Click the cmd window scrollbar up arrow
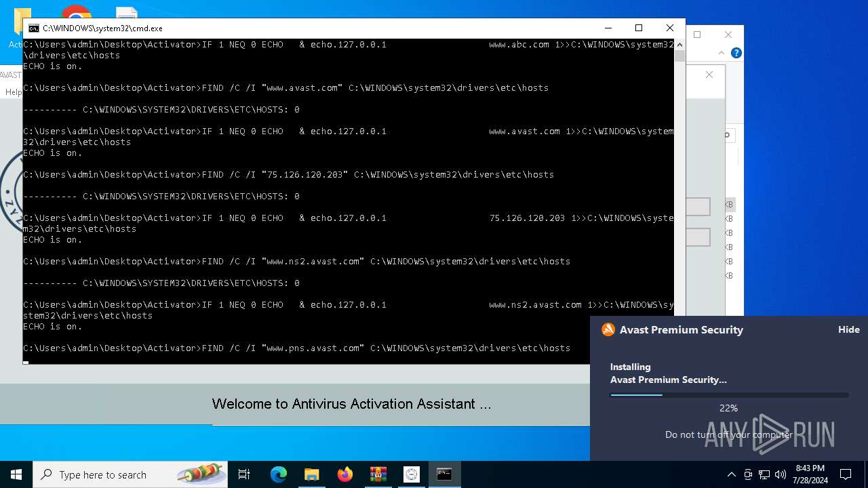 (x=679, y=44)
